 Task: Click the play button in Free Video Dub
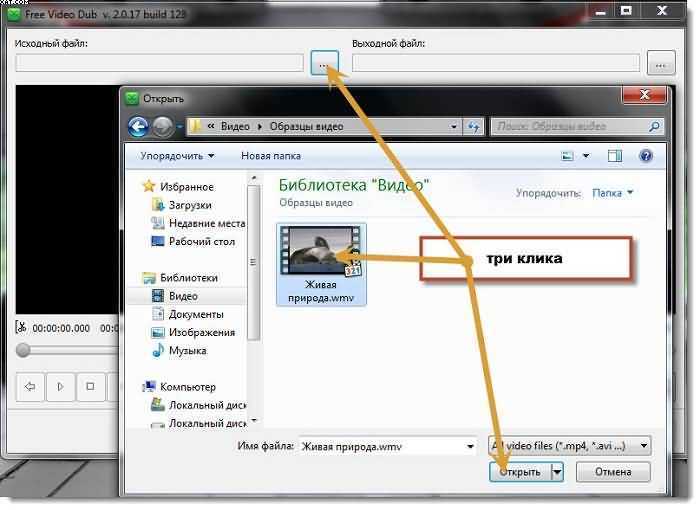(60, 386)
